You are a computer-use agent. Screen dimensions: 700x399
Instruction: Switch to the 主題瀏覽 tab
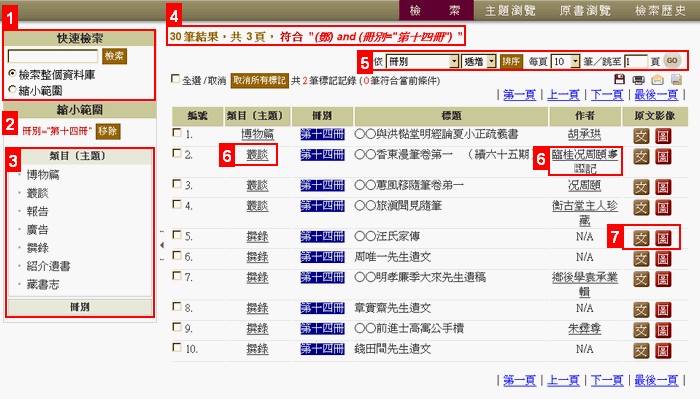[510, 10]
